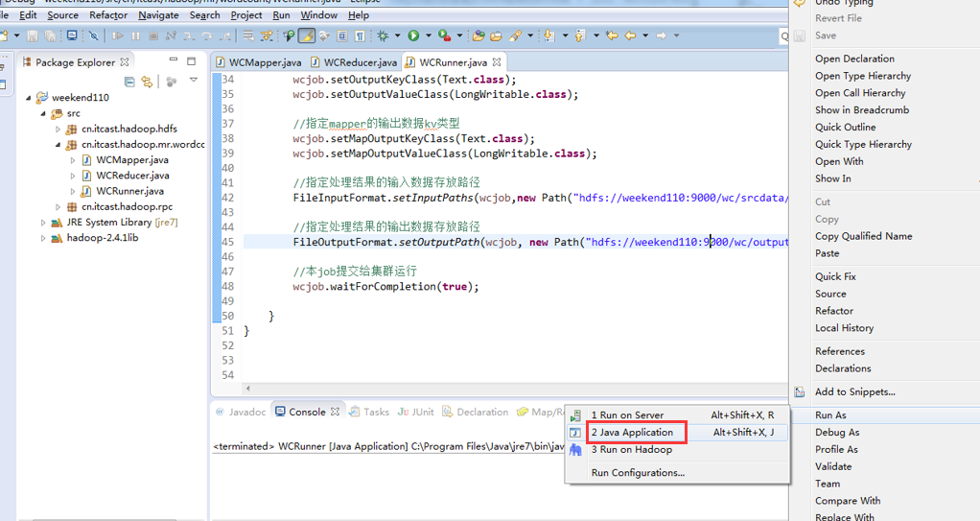Open the External Tools dropdown arrow
The image size is (980, 521).
459,36
